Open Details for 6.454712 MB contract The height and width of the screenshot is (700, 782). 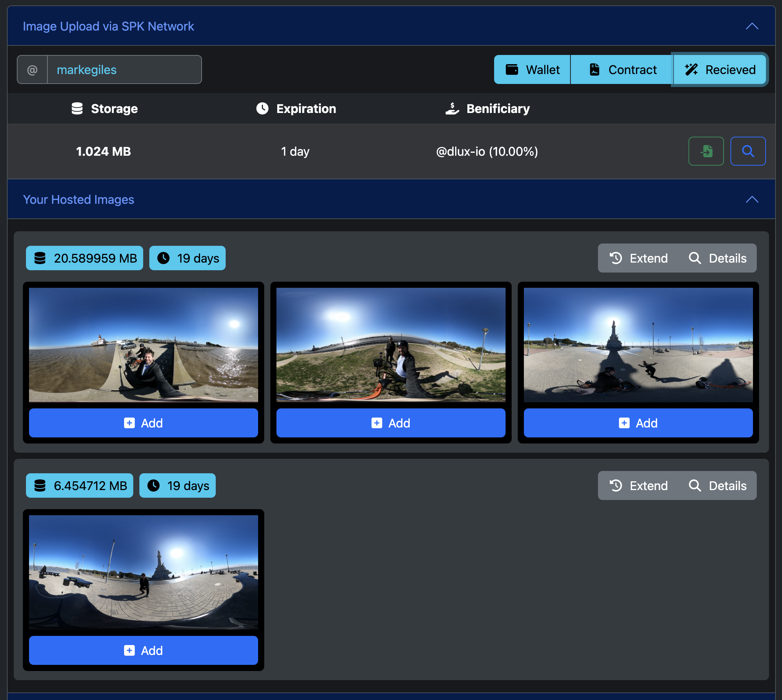pyautogui.click(x=717, y=485)
